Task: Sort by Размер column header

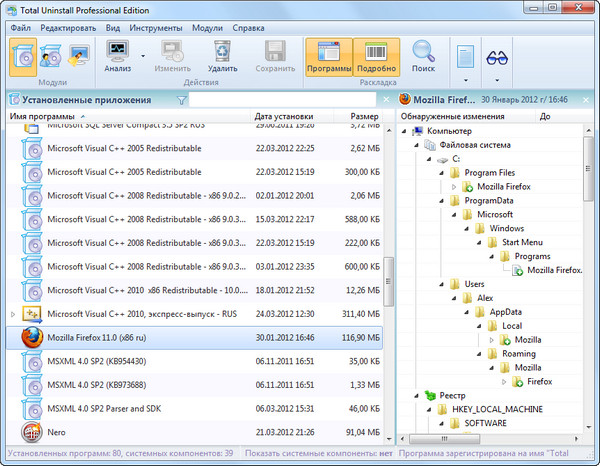Action: (x=363, y=117)
